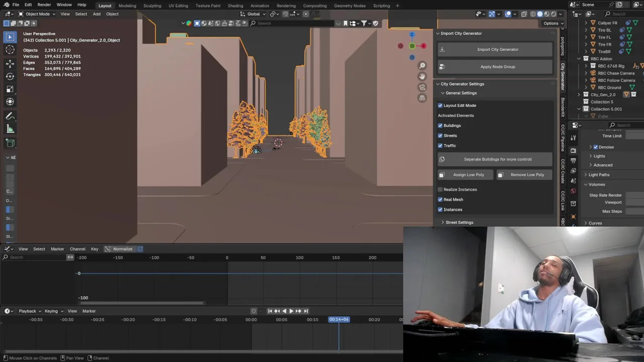Enable Realize Instances checkbox
The image size is (644, 362).
click(440, 190)
